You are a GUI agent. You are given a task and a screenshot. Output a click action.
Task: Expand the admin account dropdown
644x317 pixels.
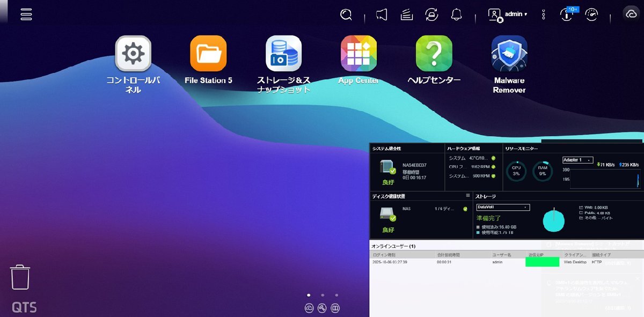pos(516,14)
